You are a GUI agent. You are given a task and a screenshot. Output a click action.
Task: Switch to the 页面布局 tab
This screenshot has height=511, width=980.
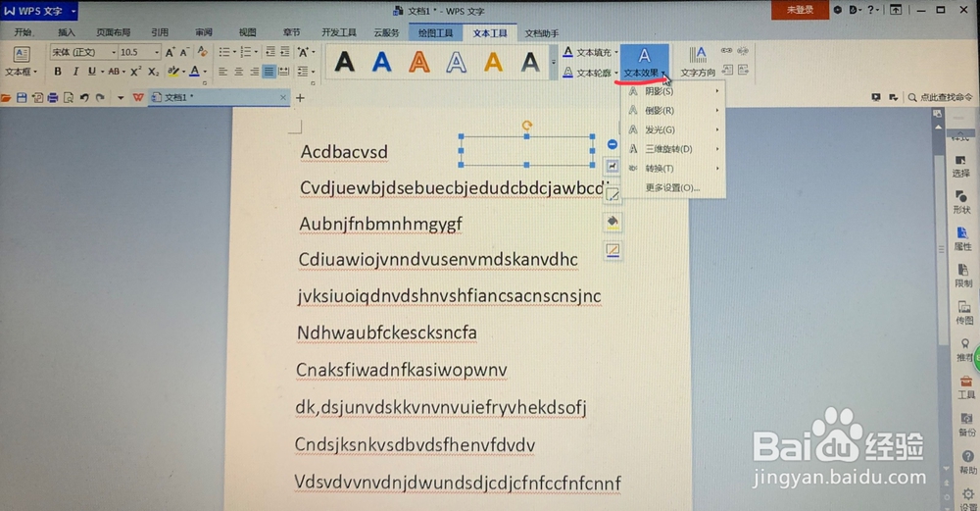(x=113, y=32)
